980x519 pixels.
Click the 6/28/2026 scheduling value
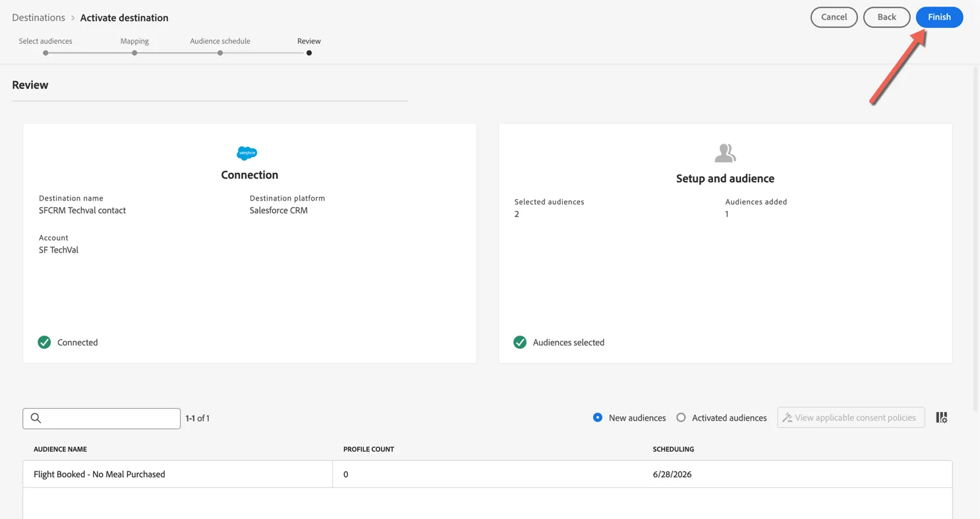pos(672,474)
